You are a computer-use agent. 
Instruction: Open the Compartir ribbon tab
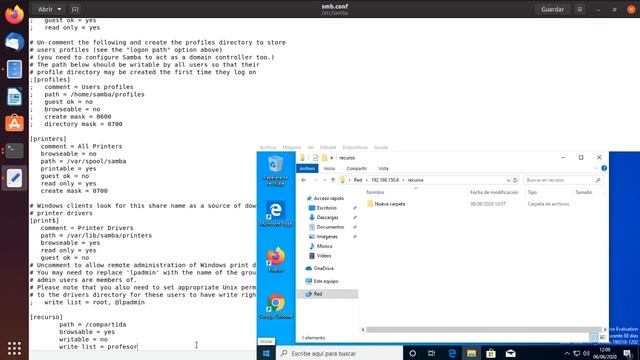[356, 168]
